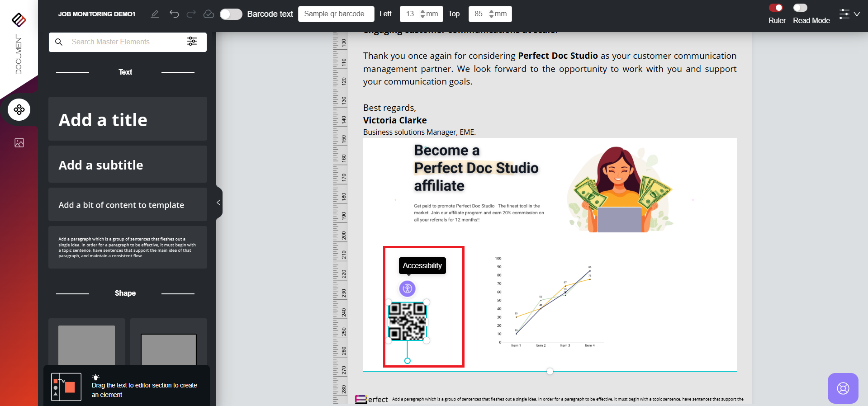Viewport: 868px width, 406px height.
Task: Open the images panel in sidebar
Action: 19,143
